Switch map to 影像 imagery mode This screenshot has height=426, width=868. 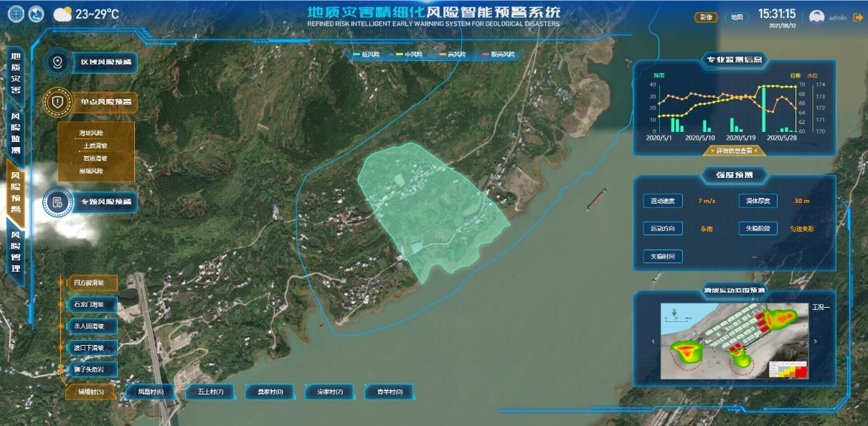pos(705,17)
